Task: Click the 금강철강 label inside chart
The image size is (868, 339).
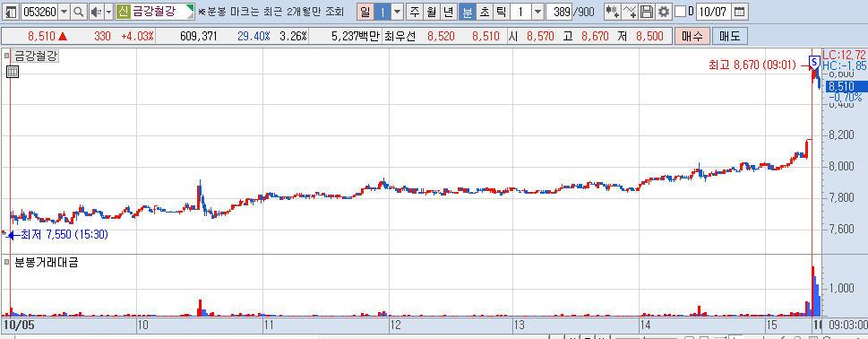Action: tap(36, 56)
